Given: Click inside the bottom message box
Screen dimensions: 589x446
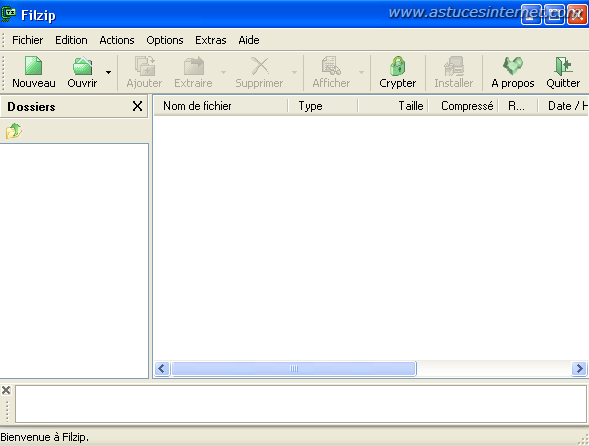Looking at the screenshot, I should 301,404.
